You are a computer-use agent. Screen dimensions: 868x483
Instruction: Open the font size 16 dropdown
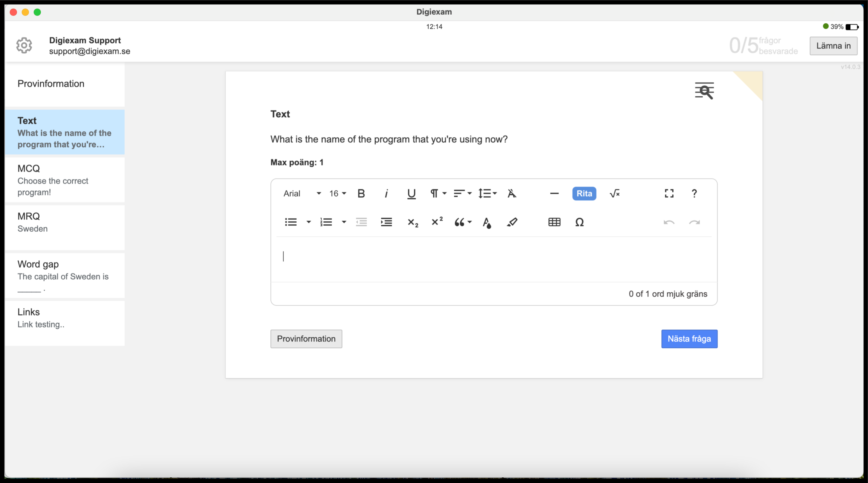[338, 194]
